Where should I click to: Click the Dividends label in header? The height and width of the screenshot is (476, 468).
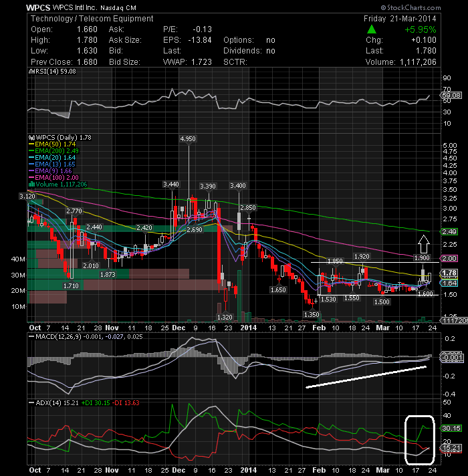243,51
